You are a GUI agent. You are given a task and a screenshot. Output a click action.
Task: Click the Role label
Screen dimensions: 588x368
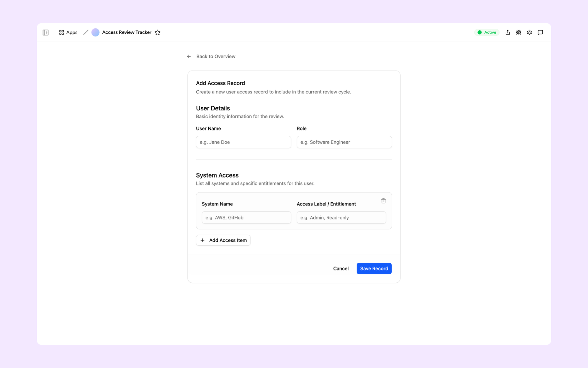tap(301, 128)
